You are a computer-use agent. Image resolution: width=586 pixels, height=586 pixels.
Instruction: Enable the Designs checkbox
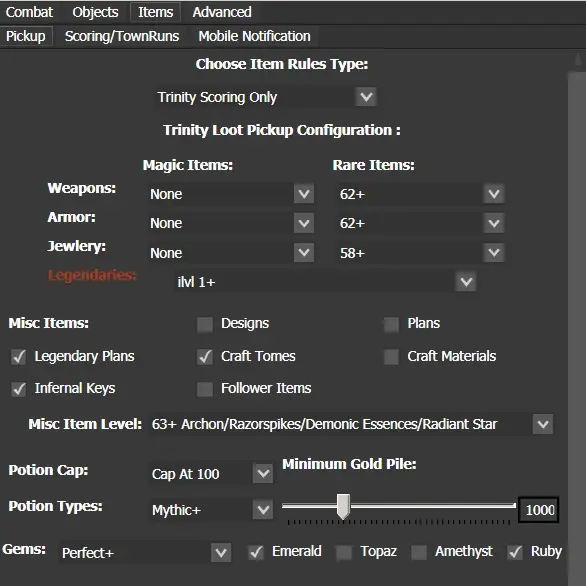point(205,324)
